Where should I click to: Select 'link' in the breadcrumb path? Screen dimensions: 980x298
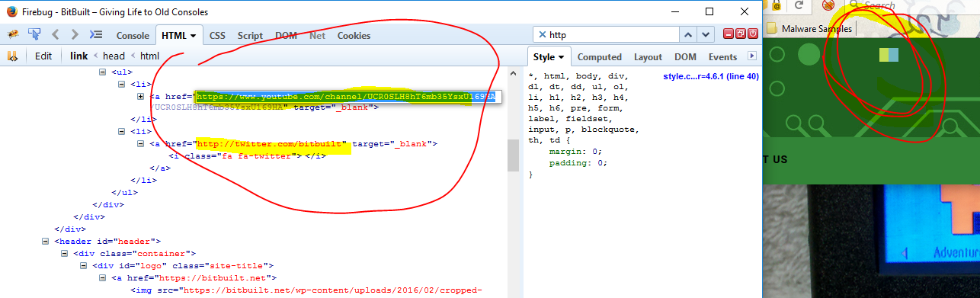pyautogui.click(x=78, y=56)
